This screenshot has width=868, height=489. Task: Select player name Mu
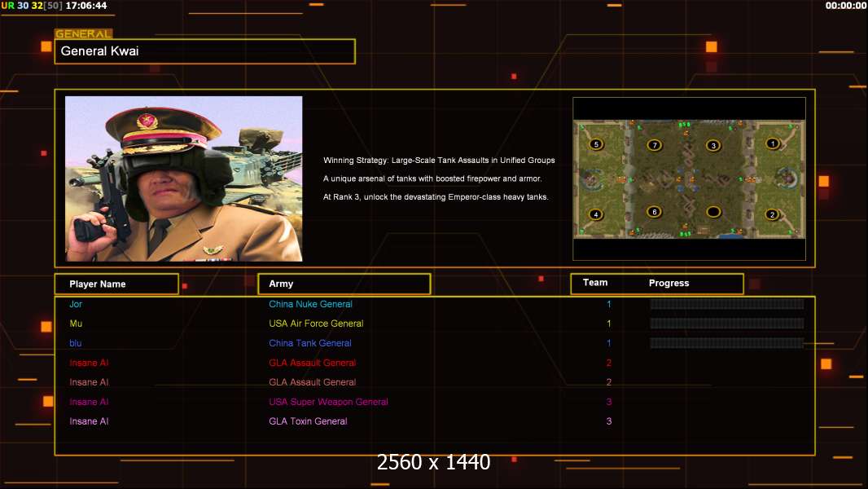[x=76, y=324]
